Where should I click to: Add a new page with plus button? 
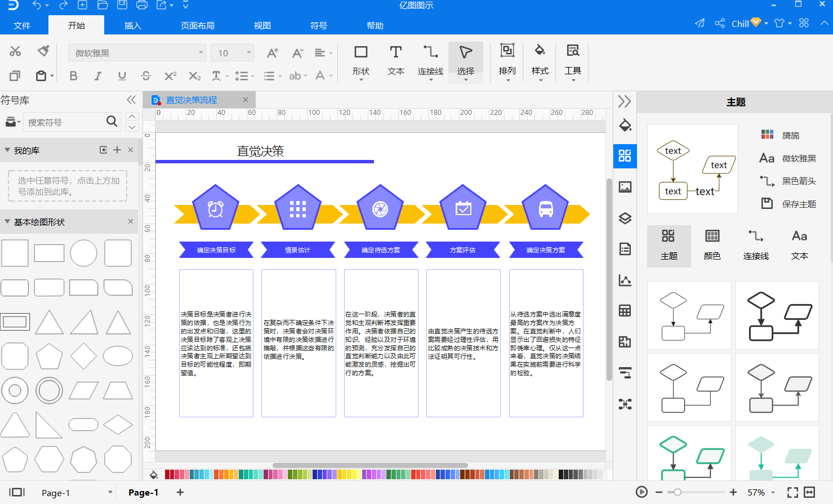coord(180,492)
